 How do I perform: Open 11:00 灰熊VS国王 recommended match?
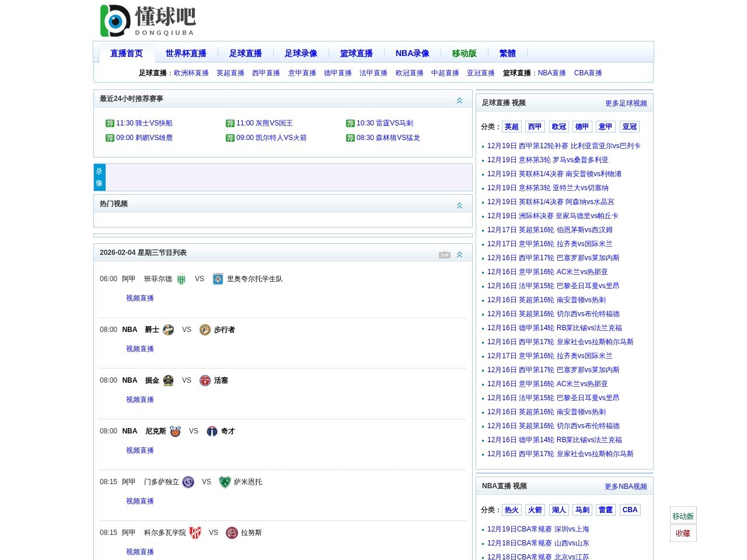[264, 123]
